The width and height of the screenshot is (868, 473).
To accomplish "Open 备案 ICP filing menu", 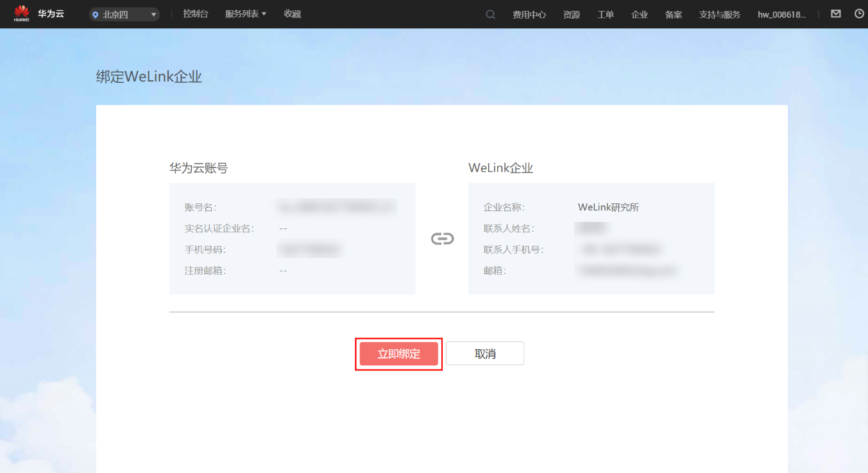I will pyautogui.click(x=674, y=14).
